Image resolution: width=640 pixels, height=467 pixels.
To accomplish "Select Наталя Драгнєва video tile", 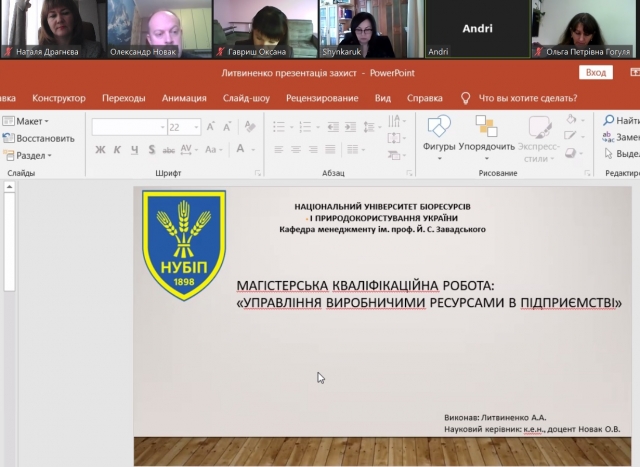I will point(53,29).
